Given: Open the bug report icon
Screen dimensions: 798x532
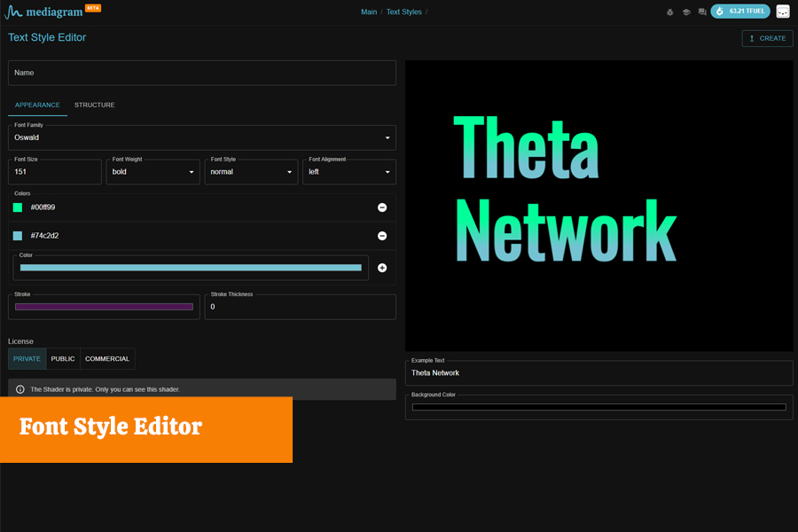Looking at the screenshot, I should 669,12.
